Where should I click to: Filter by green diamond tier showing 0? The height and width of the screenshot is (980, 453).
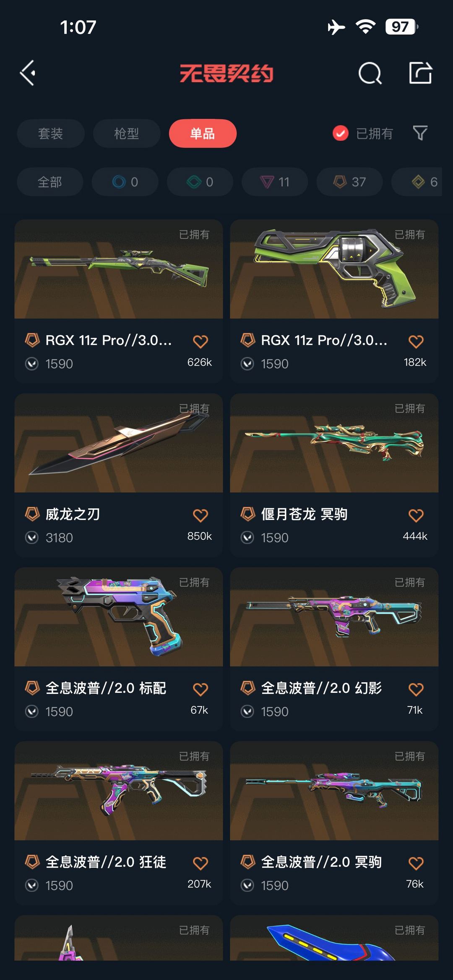pyautogui.click(x=200, y=182)
